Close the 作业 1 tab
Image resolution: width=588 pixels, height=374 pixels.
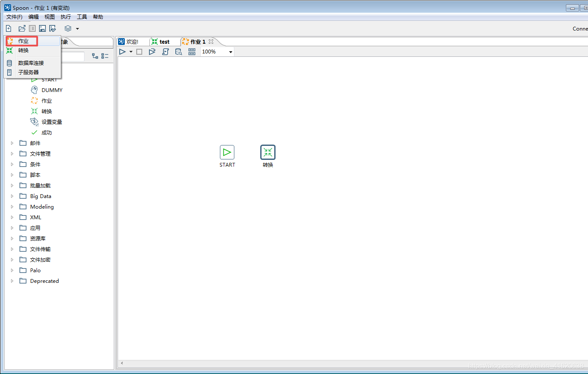point(211,42)
